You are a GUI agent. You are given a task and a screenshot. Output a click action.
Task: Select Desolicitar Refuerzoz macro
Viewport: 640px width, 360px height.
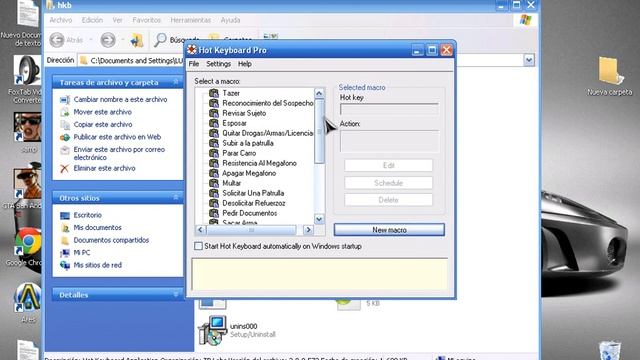tap(253, 203)
